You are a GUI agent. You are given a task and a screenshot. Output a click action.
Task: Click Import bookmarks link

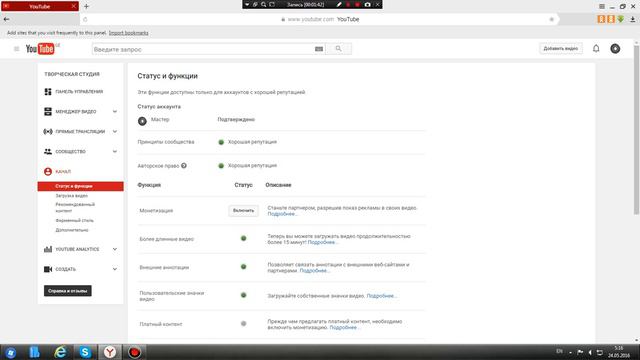(x=129, y=33)
